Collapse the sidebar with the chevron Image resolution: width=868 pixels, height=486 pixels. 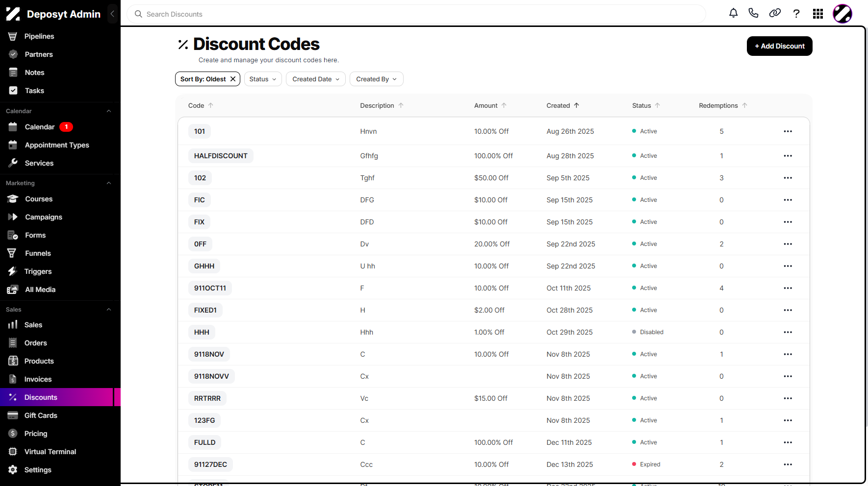pos(112,14)
